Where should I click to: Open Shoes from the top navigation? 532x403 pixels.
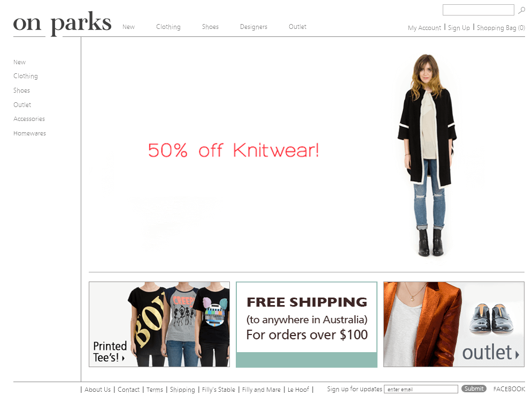pos(210,27)
